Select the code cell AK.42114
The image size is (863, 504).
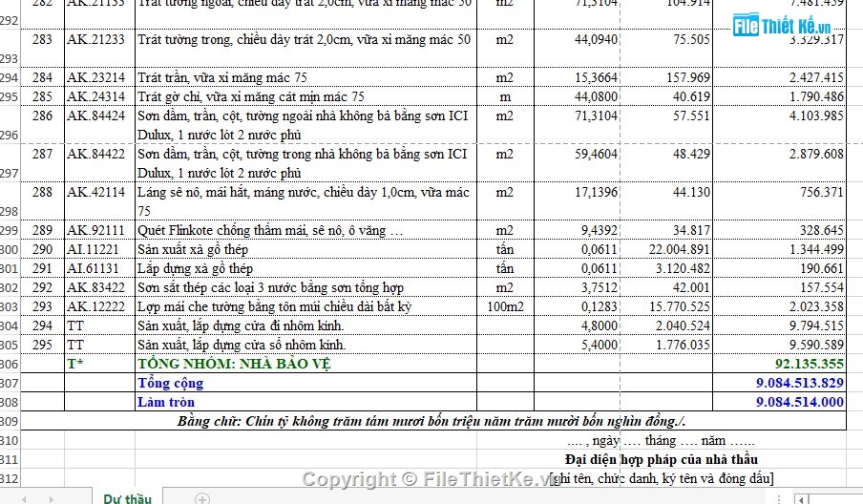(99, 201)
